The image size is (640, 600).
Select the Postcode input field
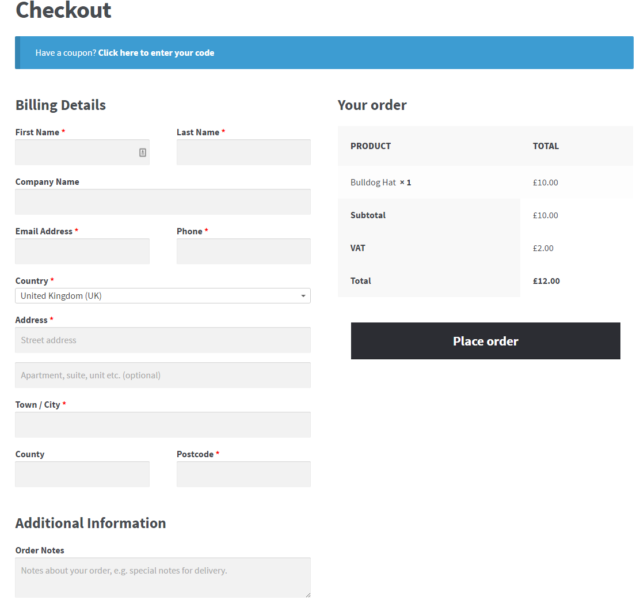[244, 474]
